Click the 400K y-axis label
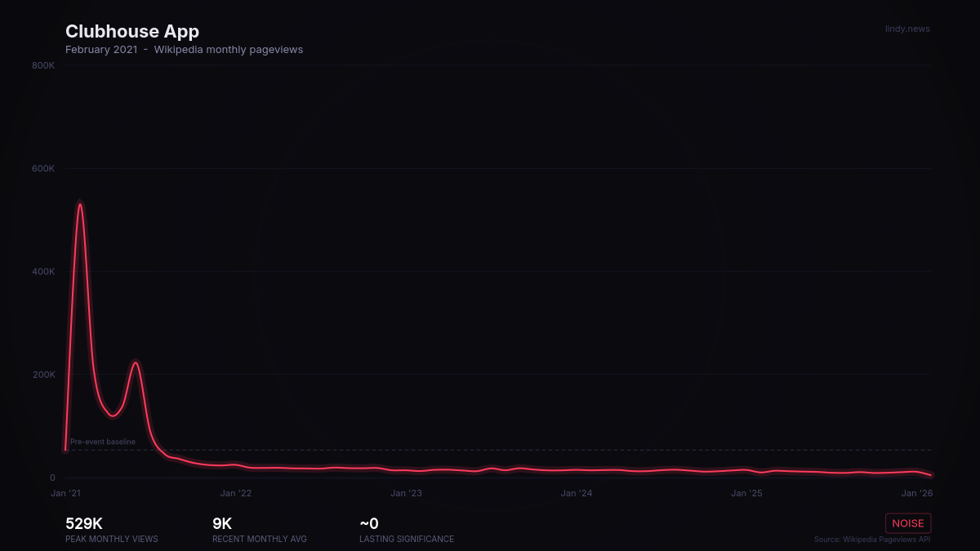Image resolution: width=980 pixels, height=551 pixels. point(43,272)
